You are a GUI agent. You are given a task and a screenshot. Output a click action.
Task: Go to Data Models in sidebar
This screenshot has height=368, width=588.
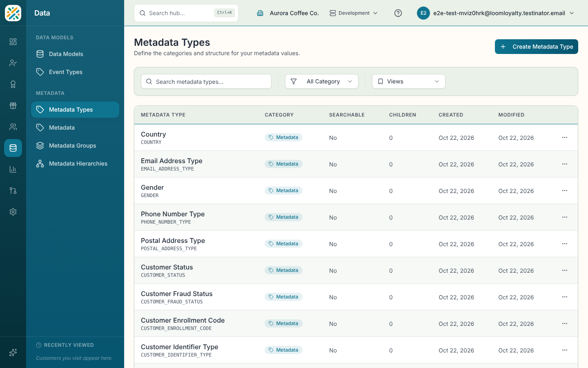pos(75,54)
